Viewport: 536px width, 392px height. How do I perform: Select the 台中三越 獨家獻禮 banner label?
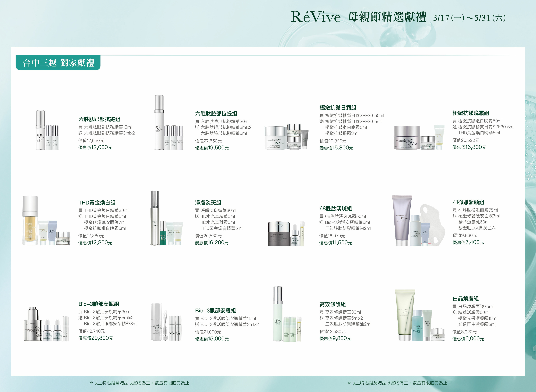pyautogui.click(x=58, y=63)
